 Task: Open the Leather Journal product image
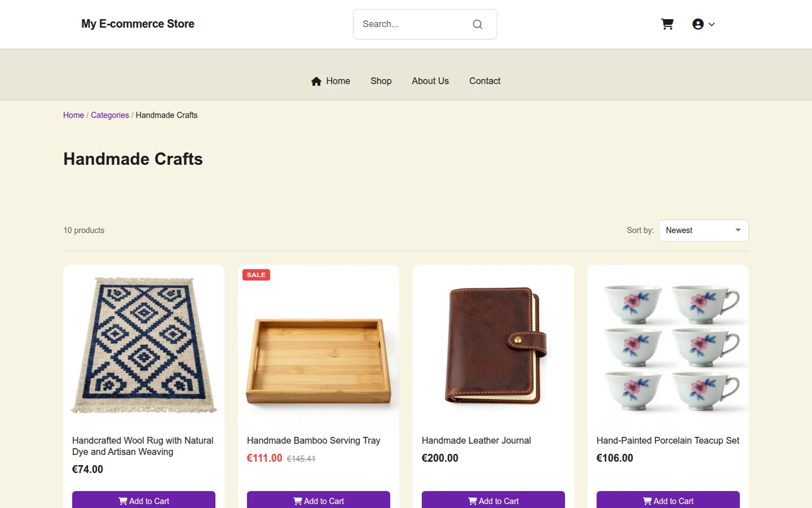[493, 345]
